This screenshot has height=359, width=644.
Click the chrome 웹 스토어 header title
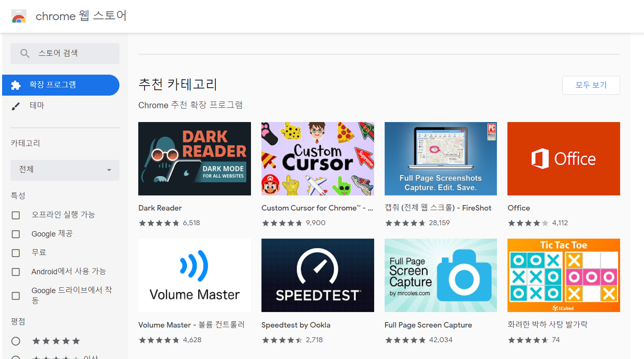tap(81, 16)
